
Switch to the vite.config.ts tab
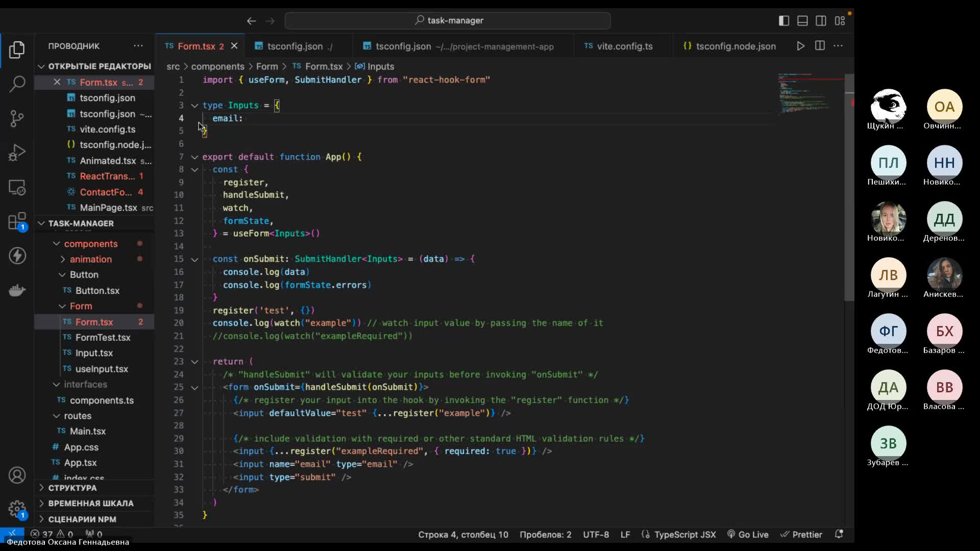click(x=623, y=46)
